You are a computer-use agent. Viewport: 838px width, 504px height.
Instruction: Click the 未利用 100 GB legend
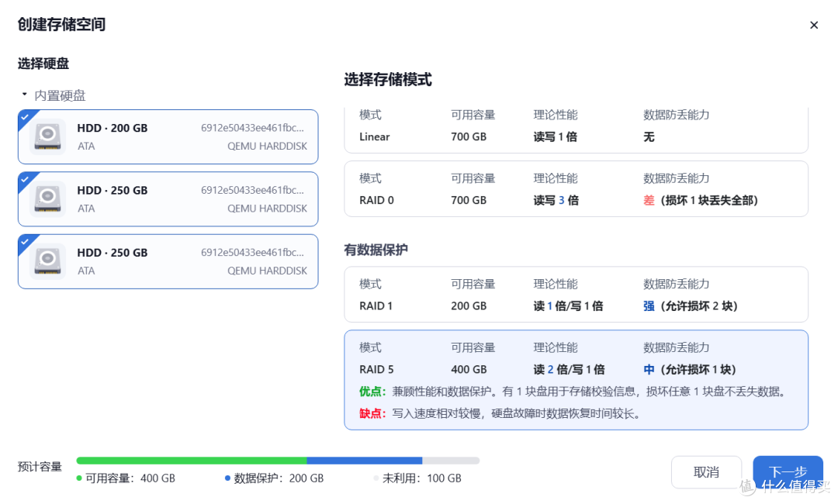click(421, 478)
